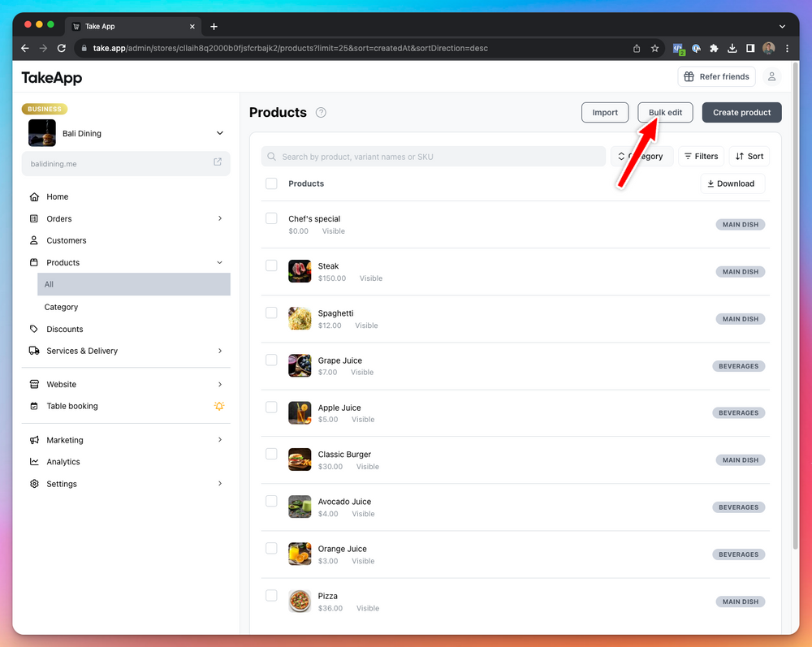Expand the Website menu chevron

click(219, 384)
